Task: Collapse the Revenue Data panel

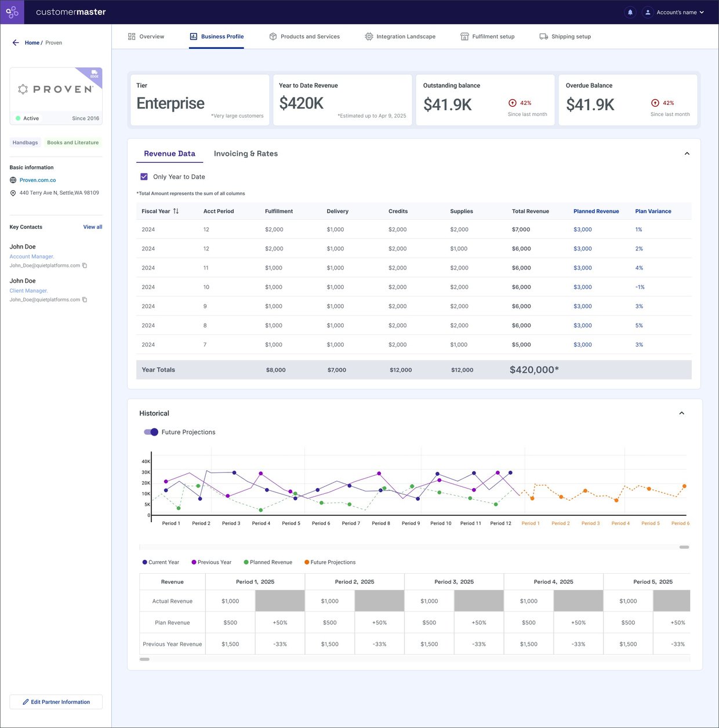Action: [687, 154]
